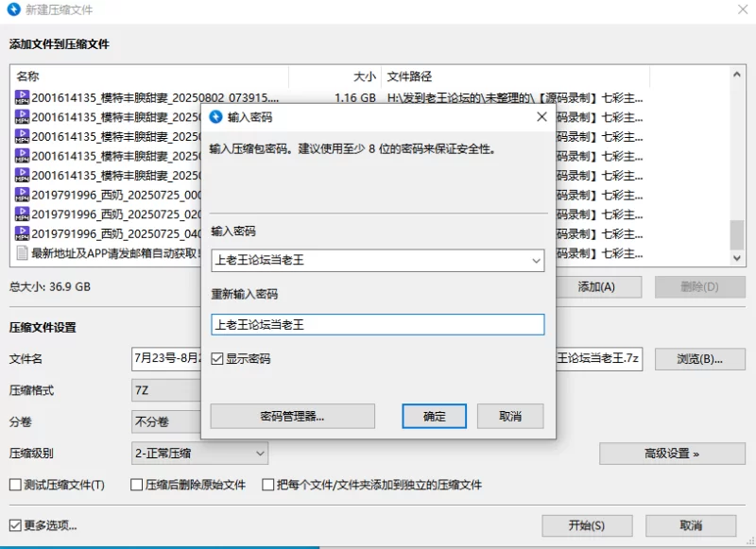Click the file list scrollbar thumb
Viewport: 756px width, 549px height.
(736, 234)
